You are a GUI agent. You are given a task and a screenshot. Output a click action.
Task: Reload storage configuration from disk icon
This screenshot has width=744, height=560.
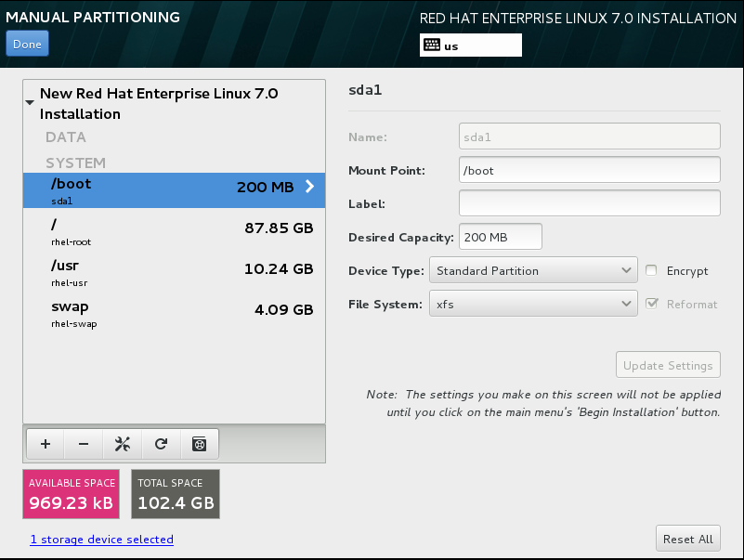pyautogui.click(x=161, y=444)
